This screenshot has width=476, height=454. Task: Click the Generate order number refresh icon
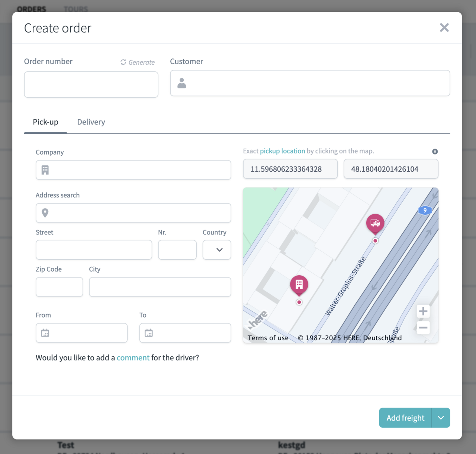[123, 62]
